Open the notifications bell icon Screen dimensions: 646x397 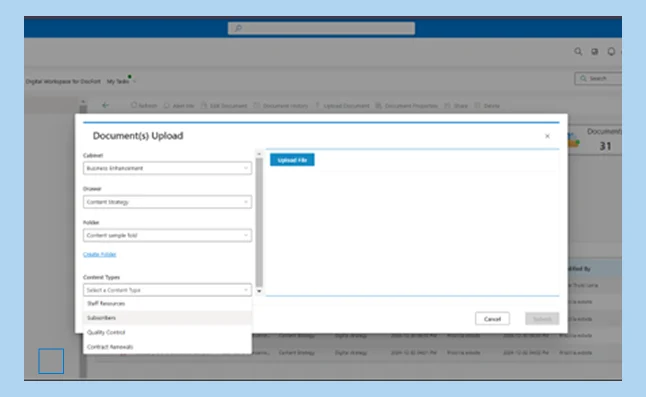tap(611, 51)
